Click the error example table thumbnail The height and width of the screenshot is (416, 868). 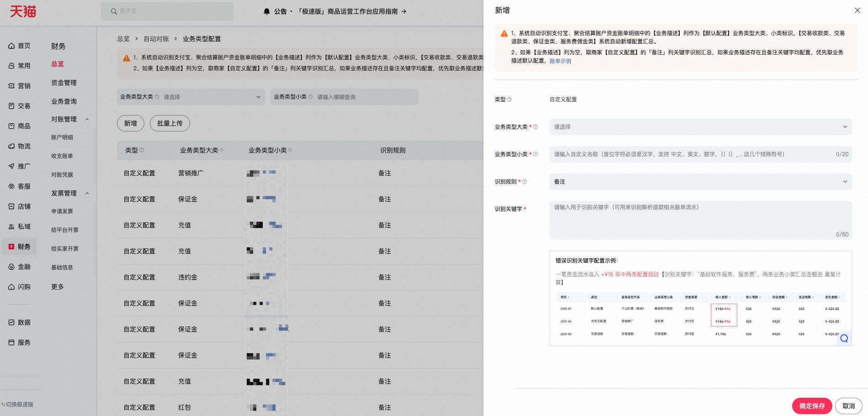pos(700,316)
